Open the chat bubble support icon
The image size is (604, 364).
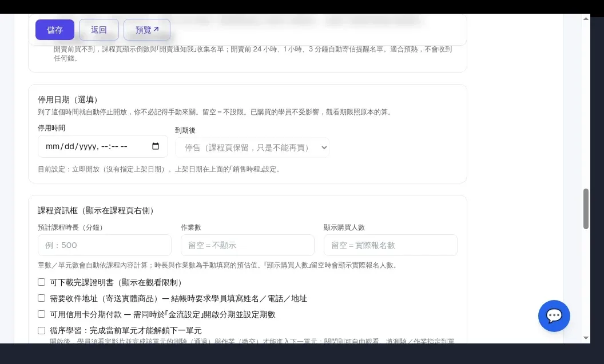[x=554, y=316]
